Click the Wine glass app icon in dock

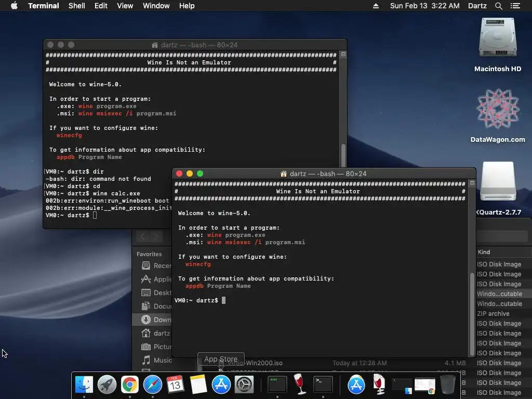300,384
